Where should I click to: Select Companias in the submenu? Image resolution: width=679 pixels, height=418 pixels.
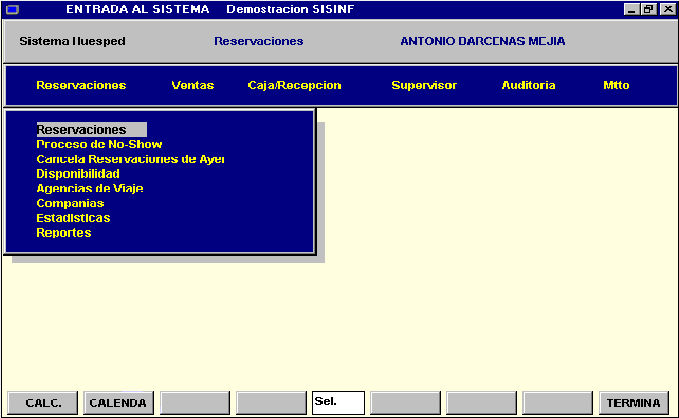click(70, 204)
